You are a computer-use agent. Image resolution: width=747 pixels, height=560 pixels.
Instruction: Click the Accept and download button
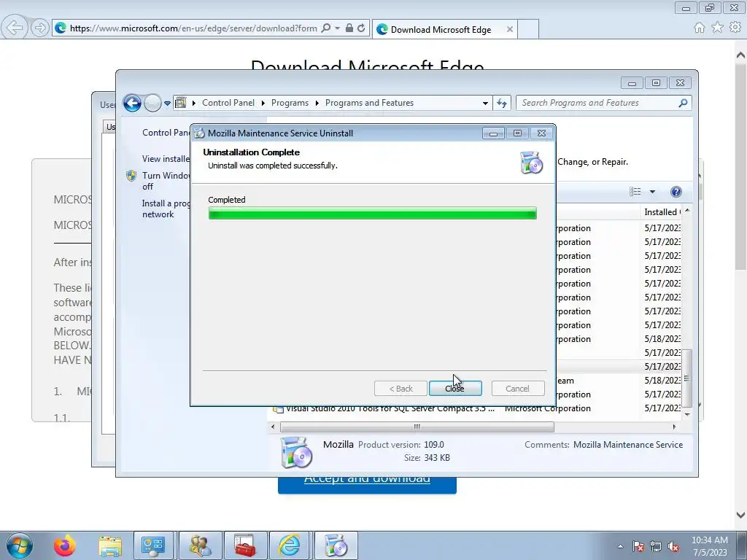click(x=367, y=484)
